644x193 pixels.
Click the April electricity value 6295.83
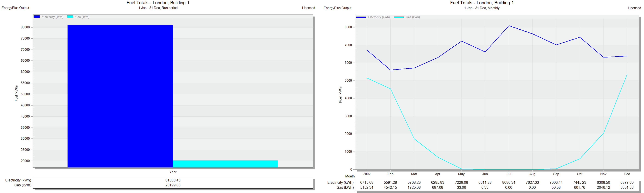pos(437,183)
